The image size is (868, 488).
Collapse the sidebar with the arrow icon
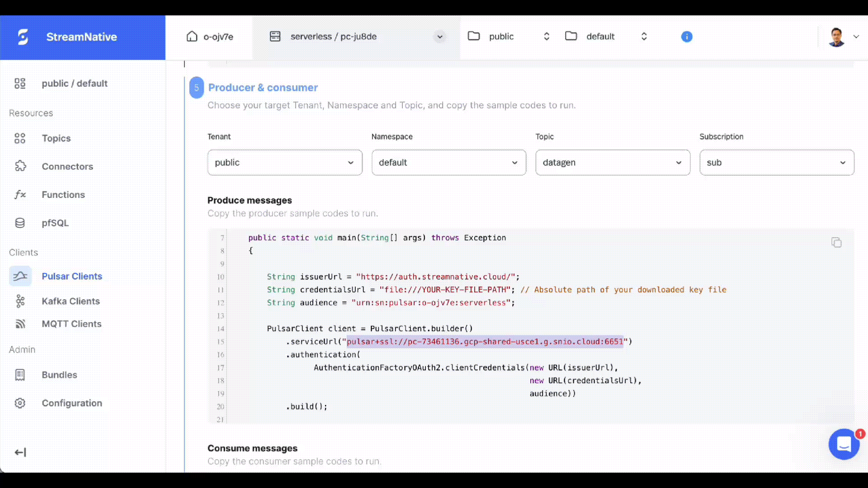(x=20, y=452)
